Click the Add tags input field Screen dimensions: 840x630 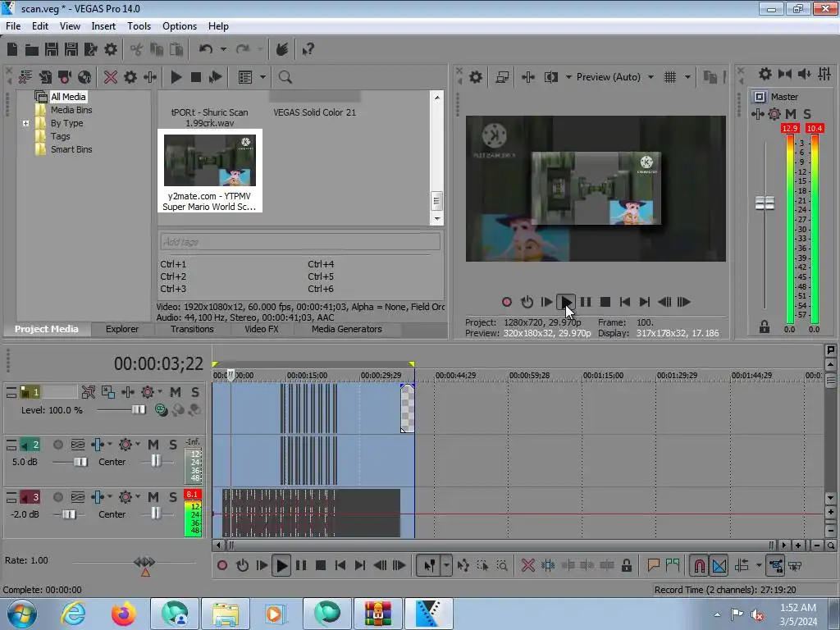(x=300, y=242)
